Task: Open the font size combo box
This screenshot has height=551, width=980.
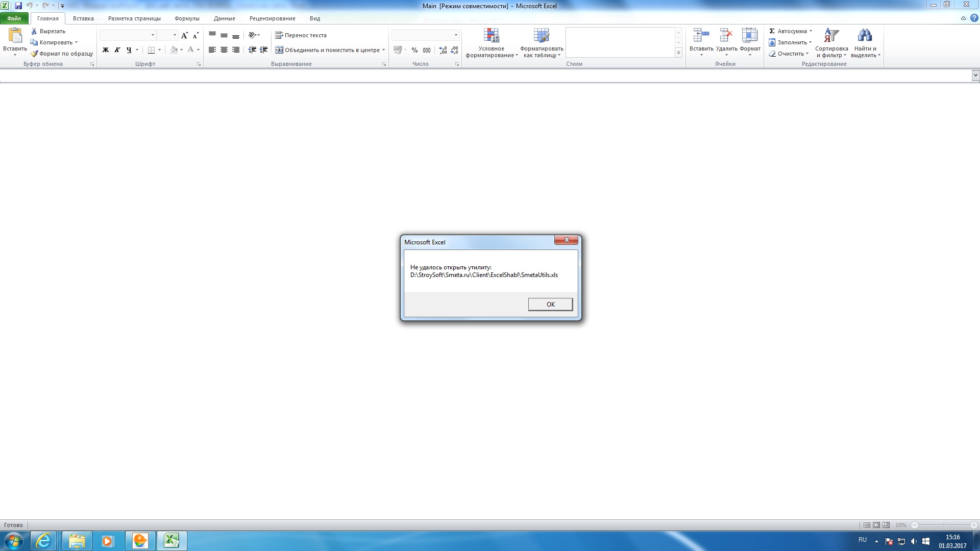Action: click(x=167, y=35)
